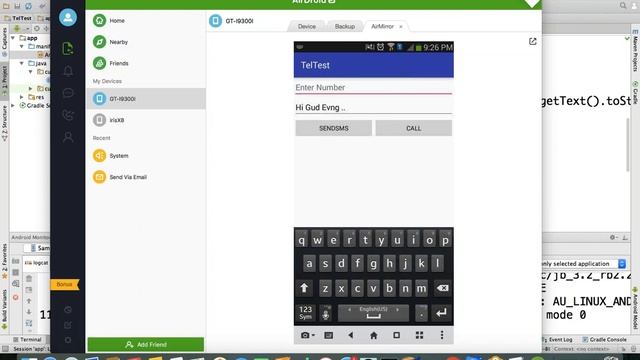This screenshot has width=640, height=360.
Task: Tap the 123 Sym key
Action: (305, 313)
